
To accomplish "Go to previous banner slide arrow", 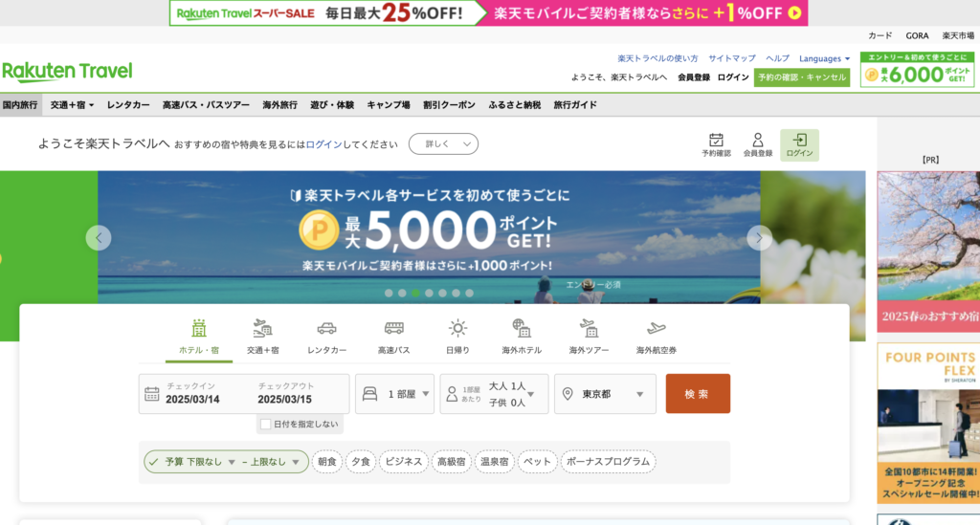I will (99, 238).
